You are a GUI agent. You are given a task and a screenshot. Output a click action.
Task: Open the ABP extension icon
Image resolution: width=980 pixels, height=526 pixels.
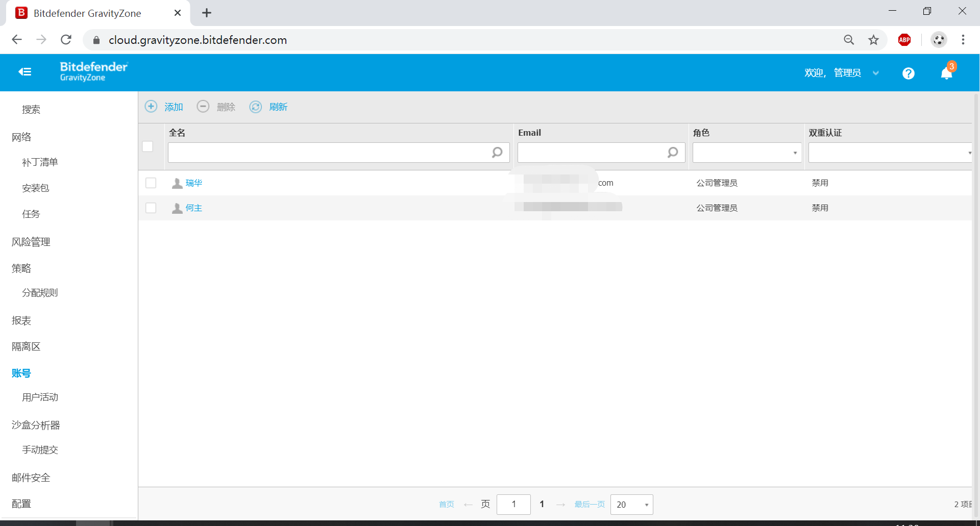click(x=904, y=40)
